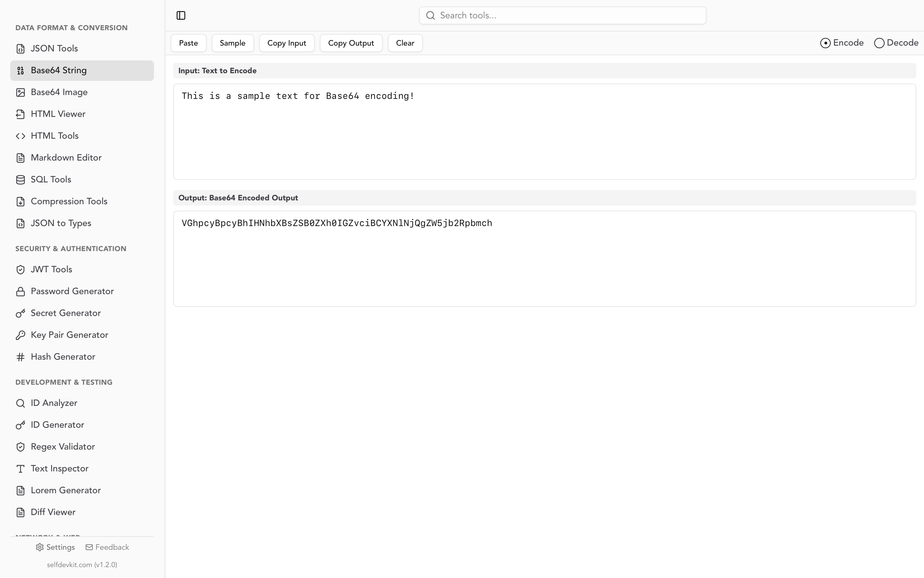This screenshot has width=924, height=578.
Task: Open Compression Tools
Action: pos(82,201)
